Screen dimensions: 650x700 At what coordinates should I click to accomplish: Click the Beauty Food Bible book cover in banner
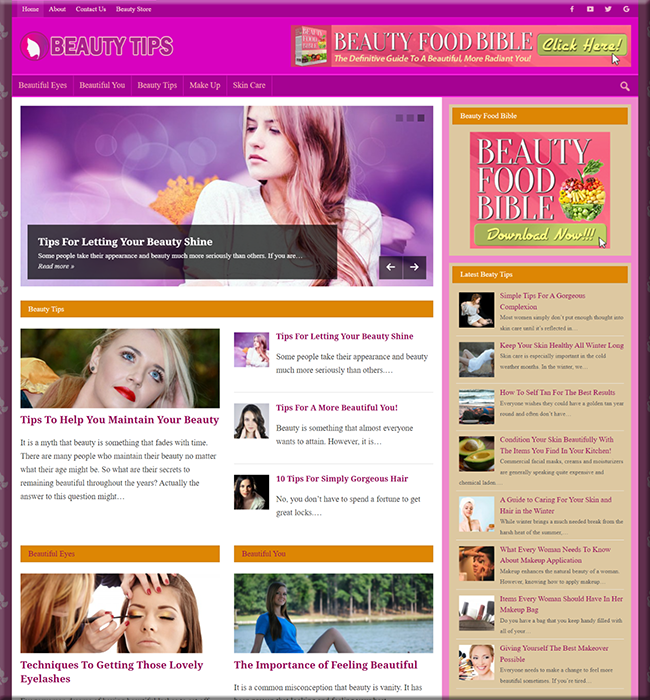click(311, 46)
